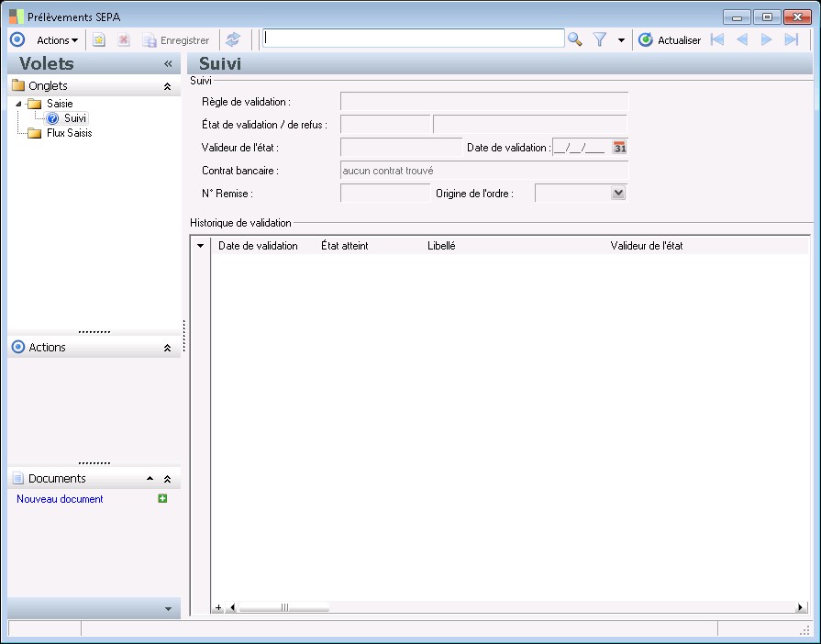Viewport: 821px width, 644px height.
Task: Click the new record icon in toolbar
Action: tap(99, 40)
